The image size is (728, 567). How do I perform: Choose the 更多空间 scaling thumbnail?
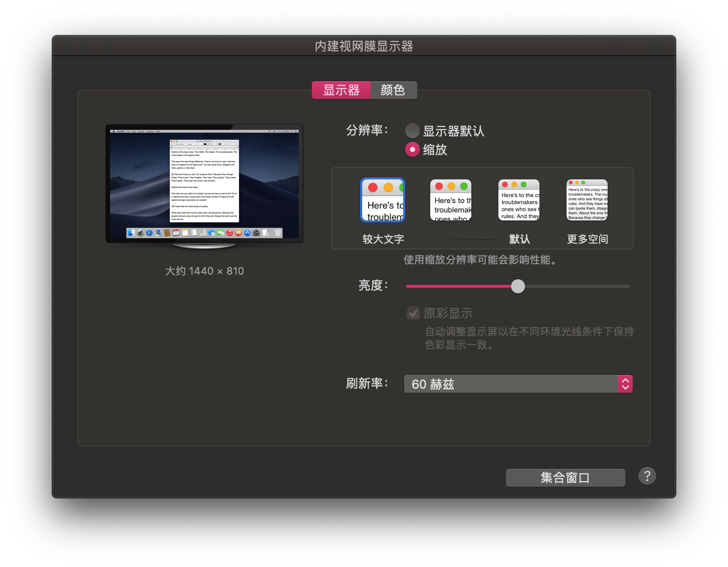(x=587, y=200)
